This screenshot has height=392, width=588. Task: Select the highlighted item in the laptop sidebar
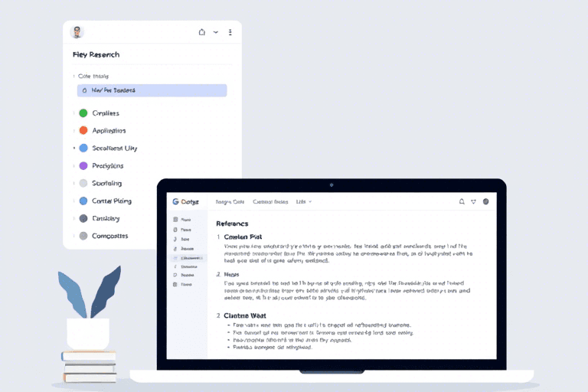tap(186, 258)
